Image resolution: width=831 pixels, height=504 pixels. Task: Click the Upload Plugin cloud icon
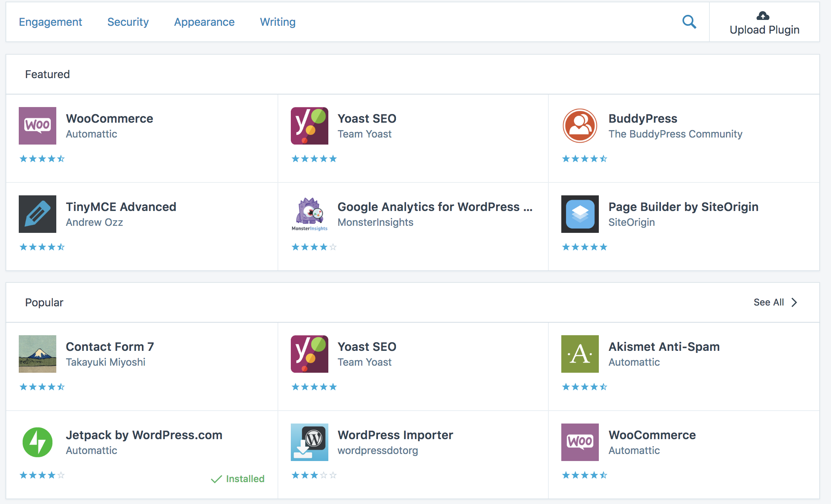click(763, 16)
